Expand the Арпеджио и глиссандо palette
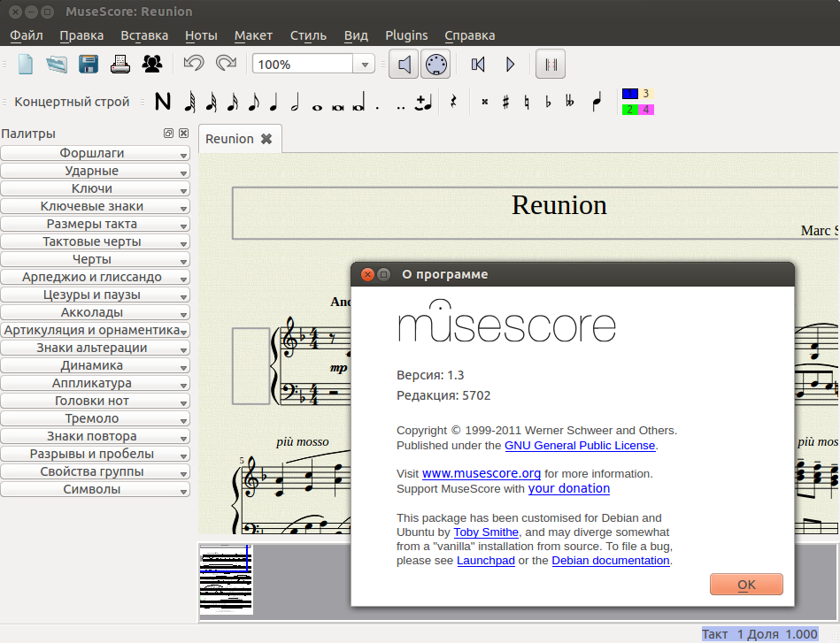The width and height of the screenshot is (840, 643). click(x=96, y=277)
